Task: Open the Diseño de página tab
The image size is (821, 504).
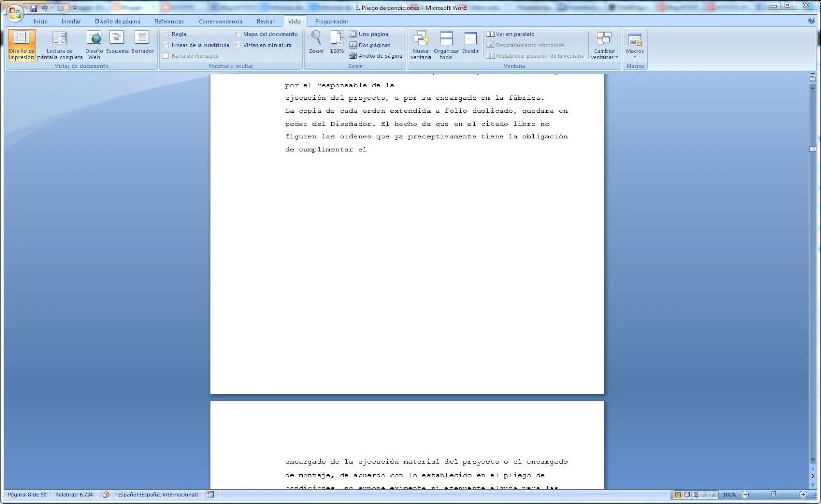Action: tap(118, 21)
